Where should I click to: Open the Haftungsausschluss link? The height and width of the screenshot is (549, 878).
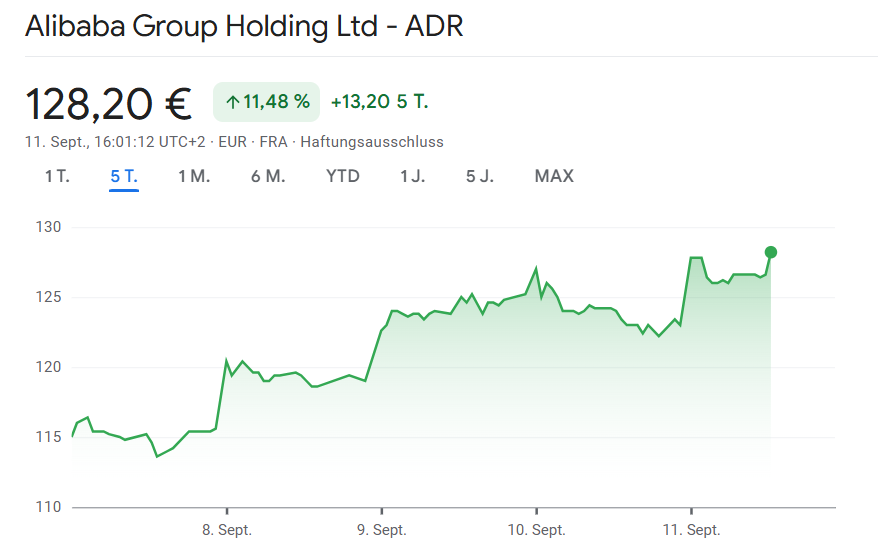[x=372, y=142]
